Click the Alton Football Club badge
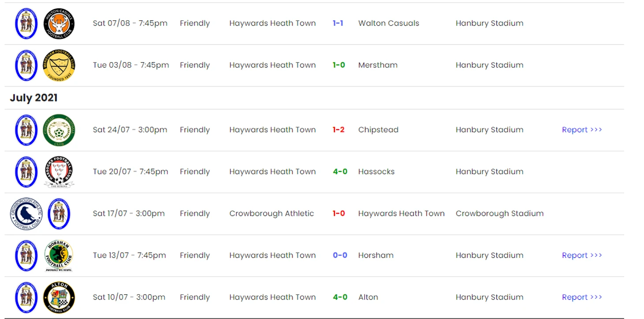The width and height of the screenshot is (644, 319). pos(59,297)
